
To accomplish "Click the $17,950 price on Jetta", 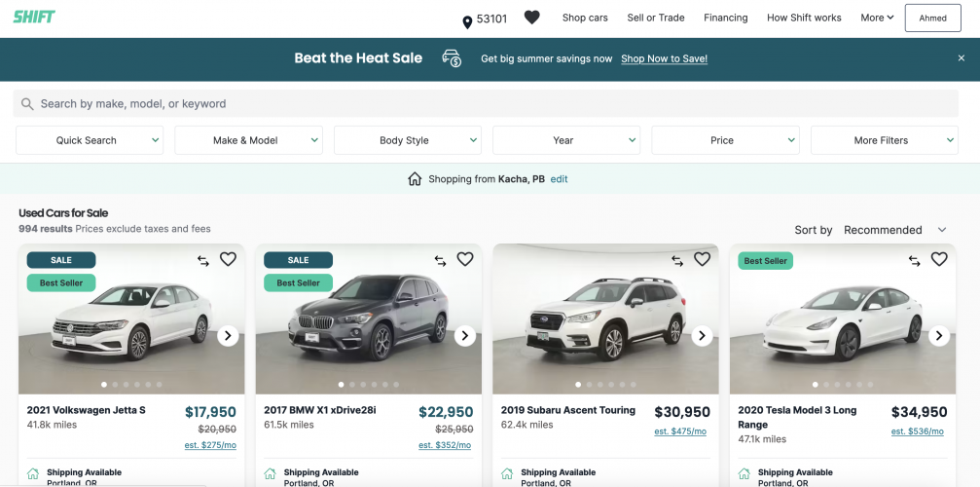I will click(210, 412).
